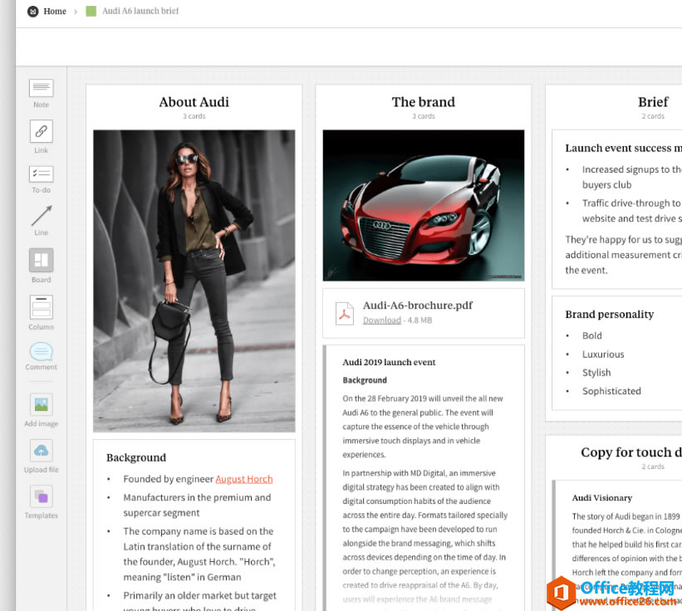The image size is (682, 616).
Task: Click '3 cards' under The brand
Action: 423,116
